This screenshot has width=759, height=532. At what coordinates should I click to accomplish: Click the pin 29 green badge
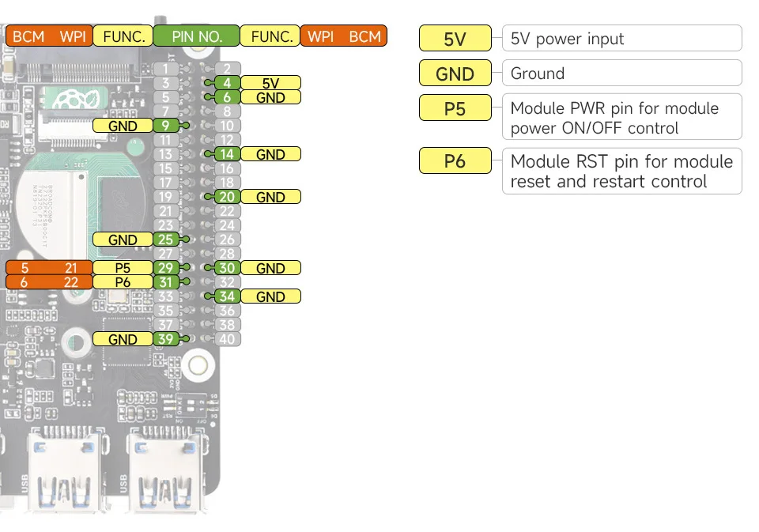(164, 268)
